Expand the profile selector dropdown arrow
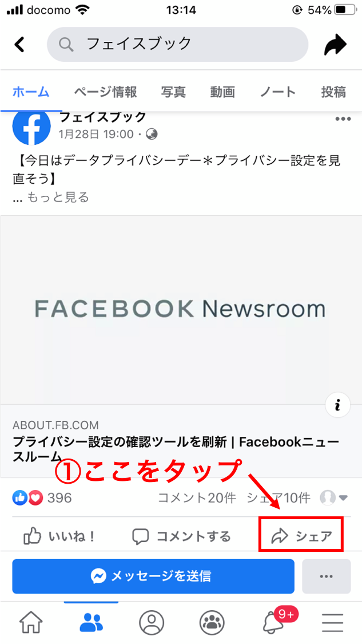This screenshot has width=362, height=644. pyautogui.click(x=344, y=498)
